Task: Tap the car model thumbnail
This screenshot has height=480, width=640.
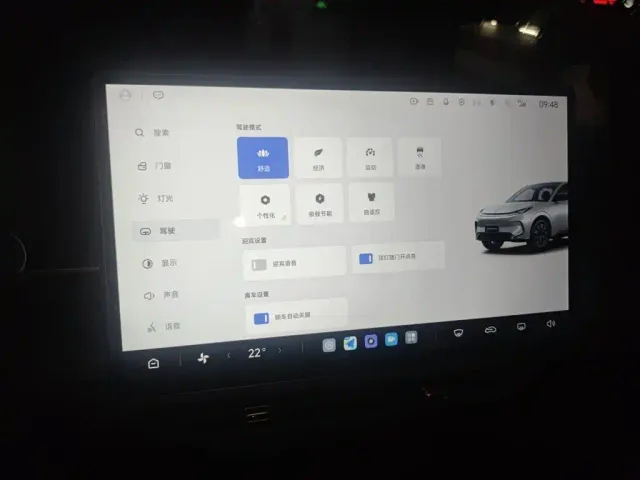Action: (522, 216)
